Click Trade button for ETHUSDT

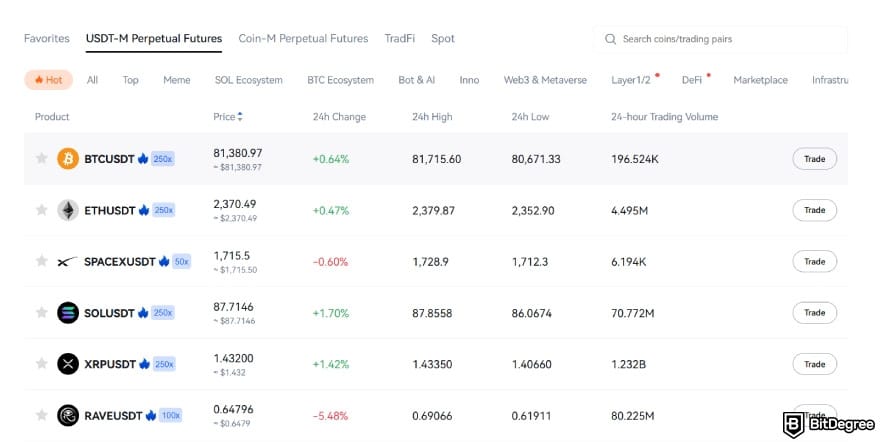[814, 210]
